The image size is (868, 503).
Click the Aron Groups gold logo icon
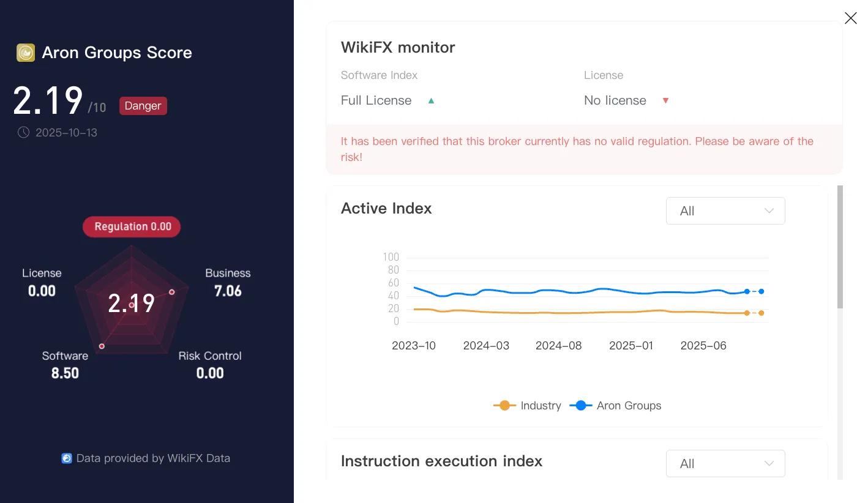(x=26, y=53)
